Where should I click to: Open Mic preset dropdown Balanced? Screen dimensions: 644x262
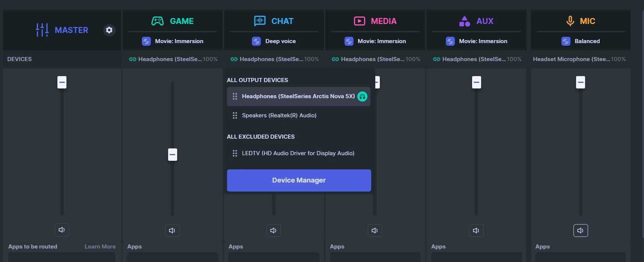(581, 41)
